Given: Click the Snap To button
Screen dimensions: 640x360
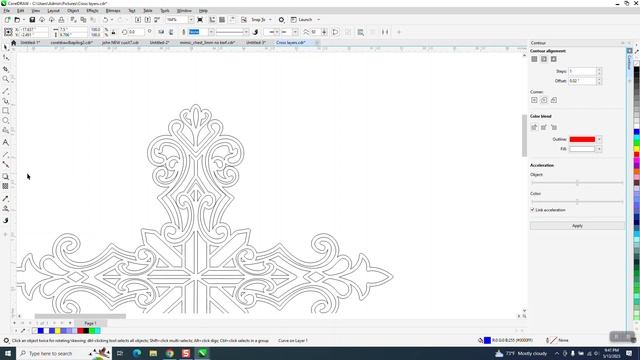Looking at the screenshot, I should pyautogui.click(x=258, y=20).
